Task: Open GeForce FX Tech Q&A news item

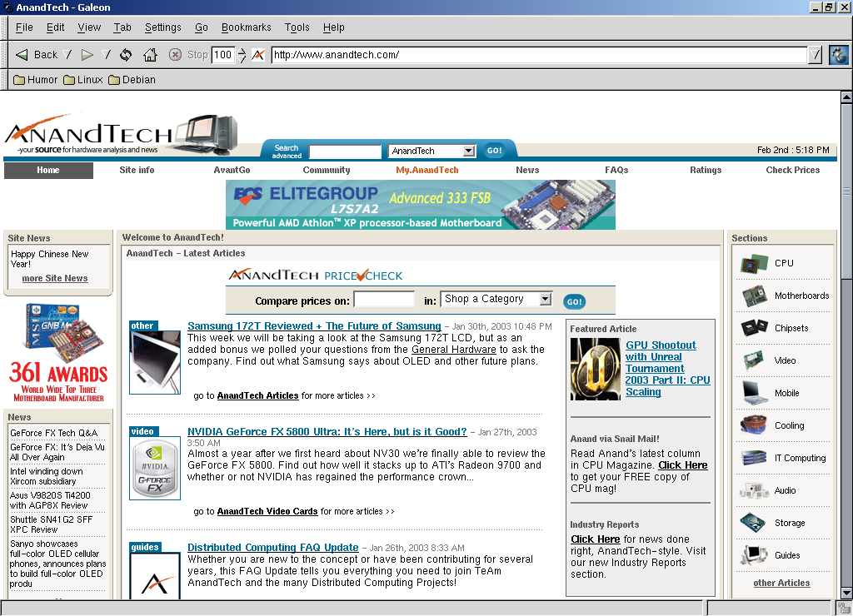Action: (54, 434)
